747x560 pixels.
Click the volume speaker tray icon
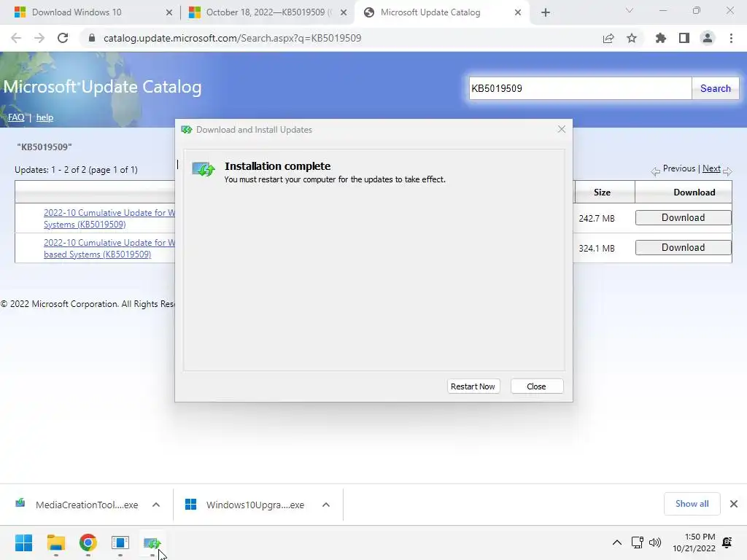[655, 542]
